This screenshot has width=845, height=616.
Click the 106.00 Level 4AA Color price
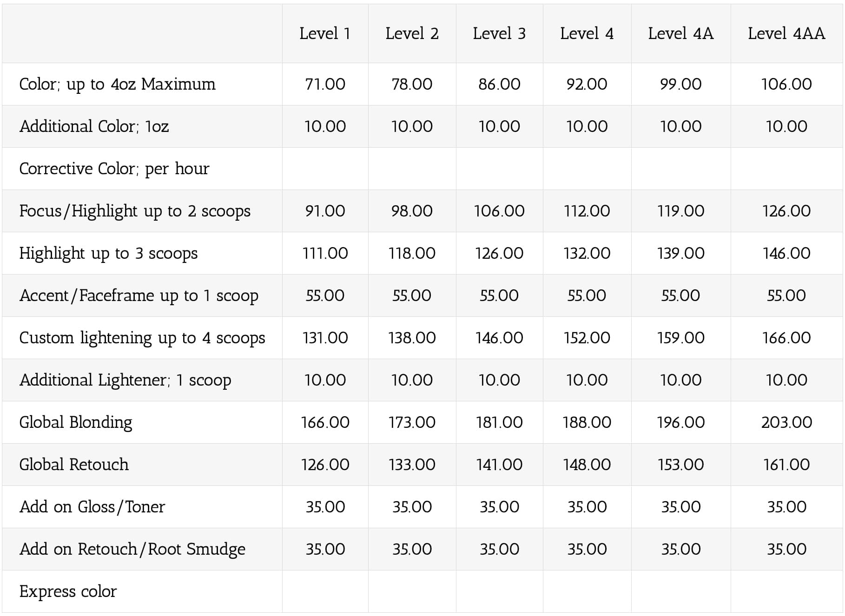coord(786,84)
